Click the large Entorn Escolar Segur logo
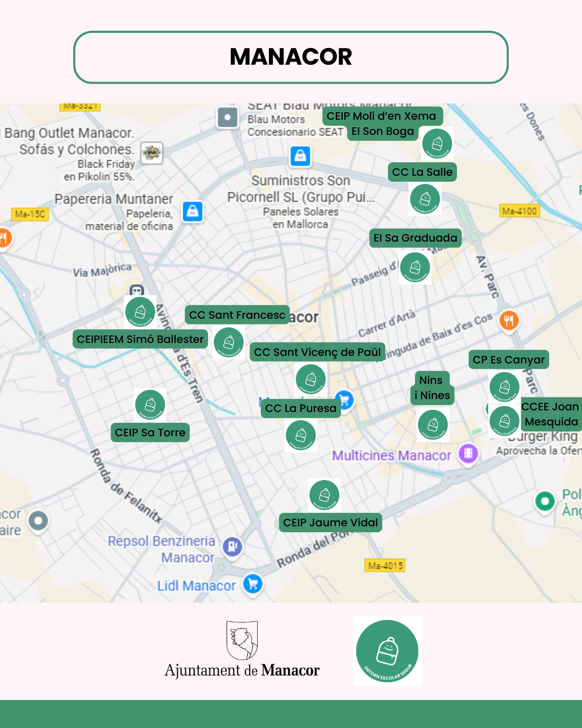This screenshot has width=582, height=728. click(387, 651)
